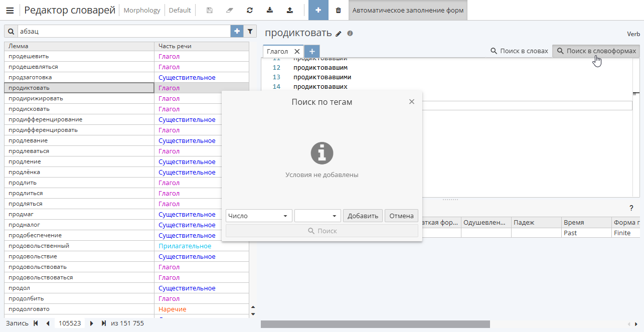Click the lemma list scroll-up arrow
This screenshot has width=644, height=332.
click(x=253, y=307)
